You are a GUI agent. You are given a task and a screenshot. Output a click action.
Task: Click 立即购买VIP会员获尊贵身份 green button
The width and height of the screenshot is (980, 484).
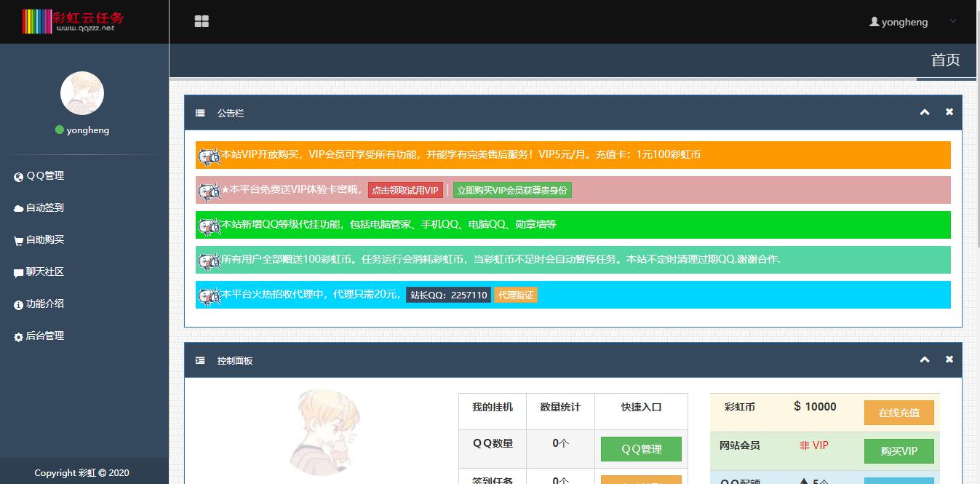tap(512, 191)
